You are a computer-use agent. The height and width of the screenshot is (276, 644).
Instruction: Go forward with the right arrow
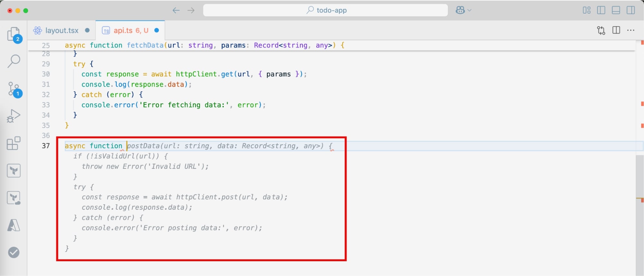(191, 10)
